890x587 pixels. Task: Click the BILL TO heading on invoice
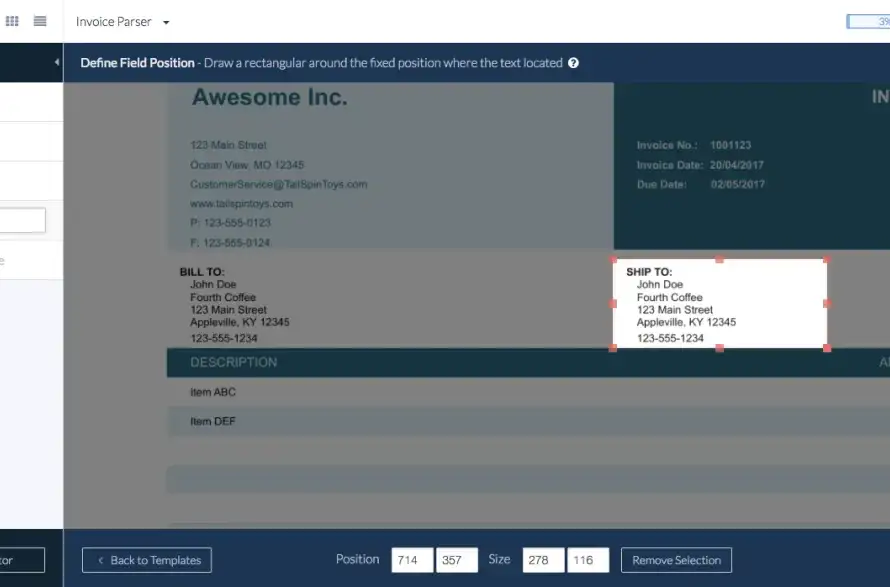pyautogui.click(x=202, y=272)
